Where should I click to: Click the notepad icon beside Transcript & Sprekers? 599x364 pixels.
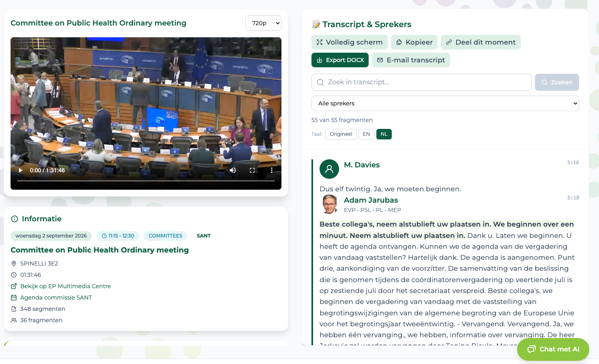[x=316, y=24]
